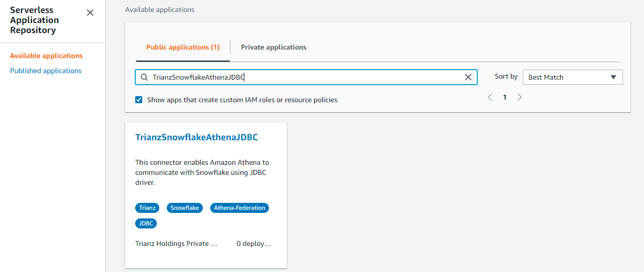Image resolution: width=644 pixels, height=272 pixels.
Task: Clear the search field text
Action: point(468,77)
